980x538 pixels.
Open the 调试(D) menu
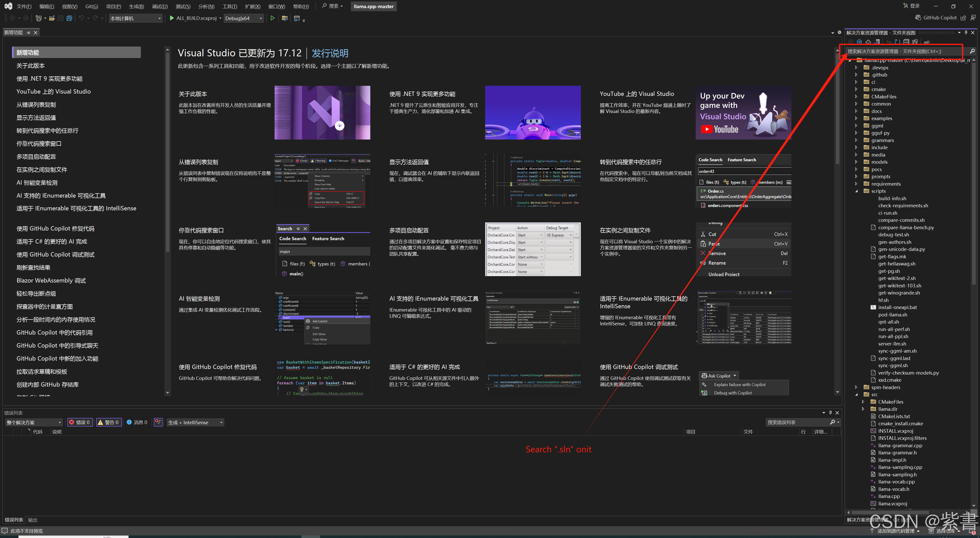pyautogui.click(x=160, y=6)
